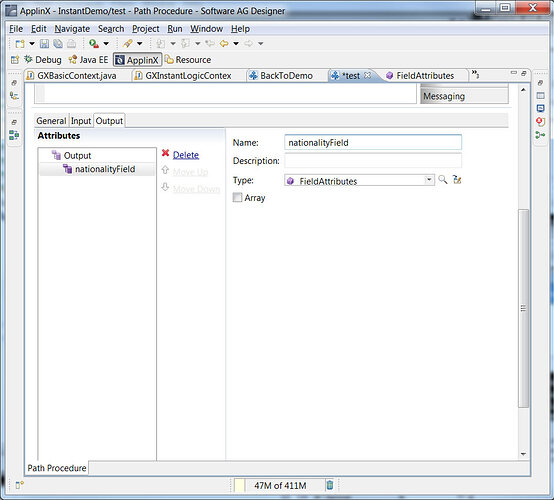The image size is (554, 500).
Task: Open the Resource perspective
Action: 188,60
